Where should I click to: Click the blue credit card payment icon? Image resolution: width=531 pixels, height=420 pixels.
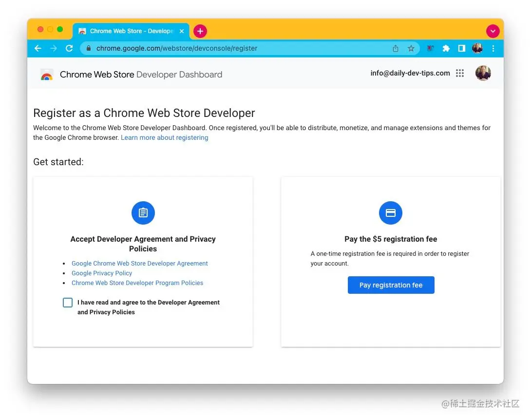(391, 213)
